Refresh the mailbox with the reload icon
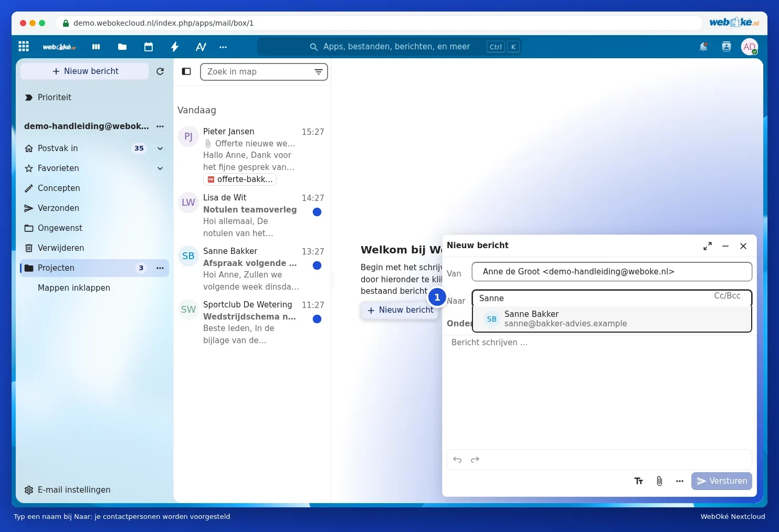 point(160,71)
